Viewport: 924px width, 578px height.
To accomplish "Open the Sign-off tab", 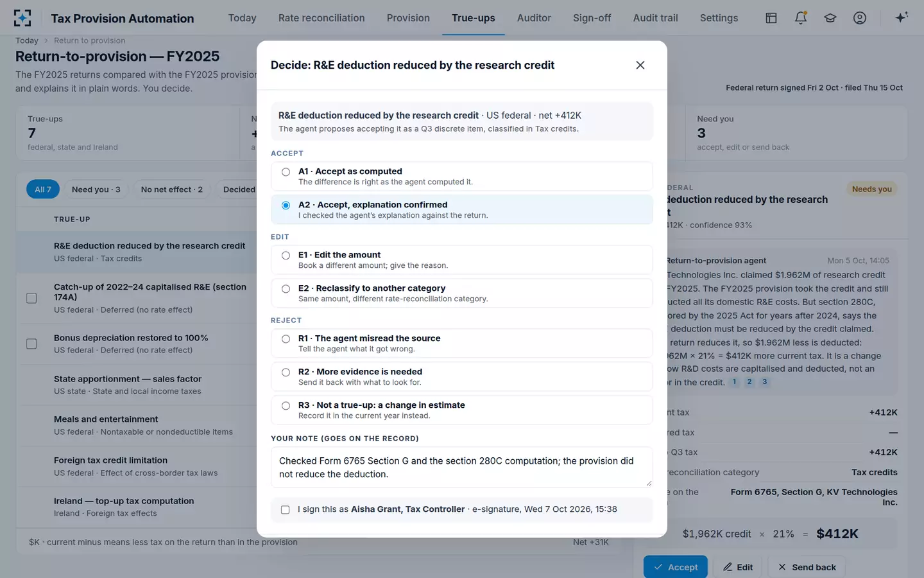I will 592,18.
